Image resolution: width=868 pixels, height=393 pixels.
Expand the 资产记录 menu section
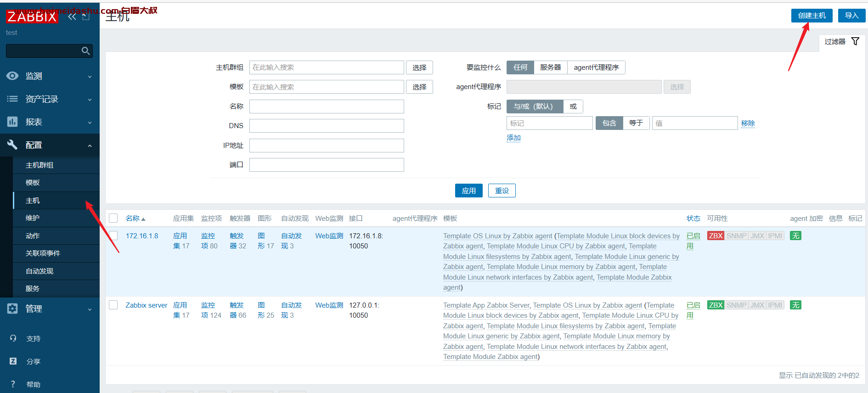tap(50, 99)
